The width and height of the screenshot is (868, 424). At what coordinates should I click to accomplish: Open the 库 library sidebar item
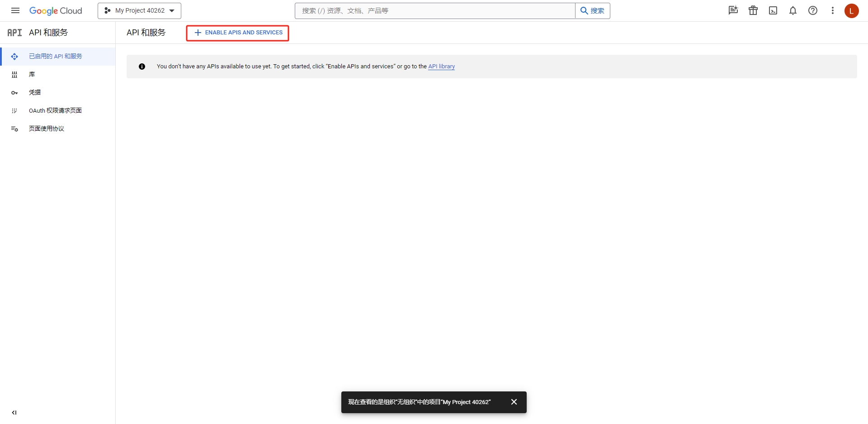[58, 75]
